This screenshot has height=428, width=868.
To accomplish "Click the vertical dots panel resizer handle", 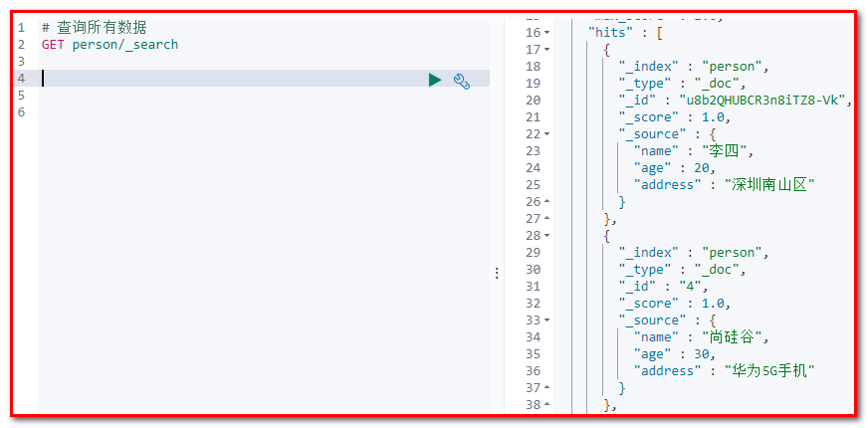I will (497, 273).
